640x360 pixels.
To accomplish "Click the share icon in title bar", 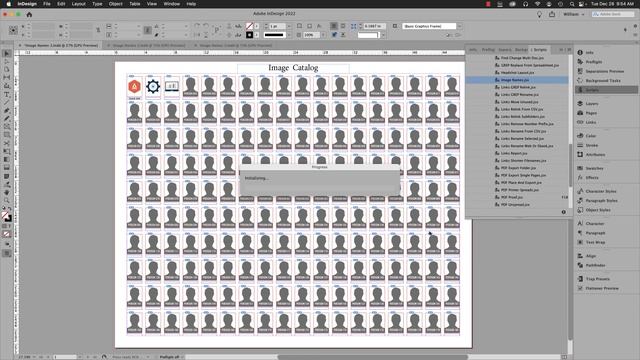I will [x=552, y=14].
